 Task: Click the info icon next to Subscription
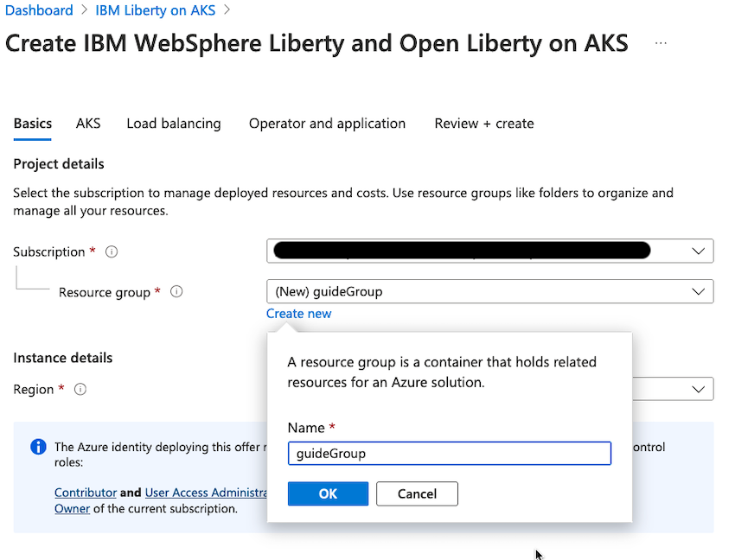(x=112, y=252)
